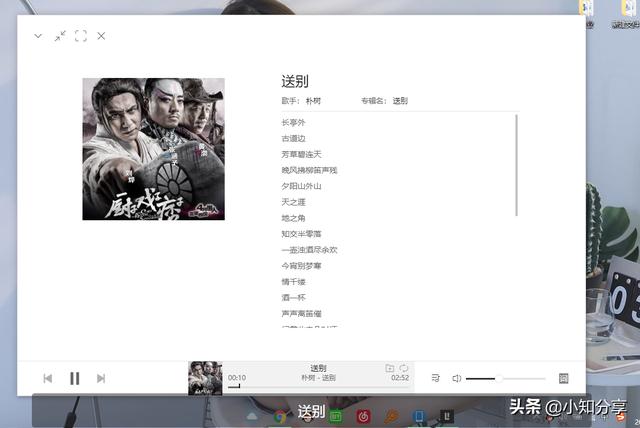Viewport: 640px width, 428px height.
Task: Add song to playlist folder icon
Action: [390, 368]
